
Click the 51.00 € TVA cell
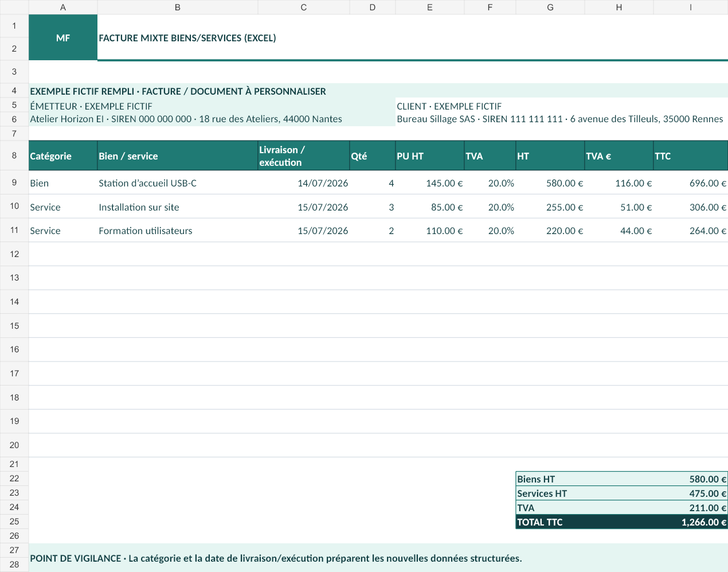point(619,207)
